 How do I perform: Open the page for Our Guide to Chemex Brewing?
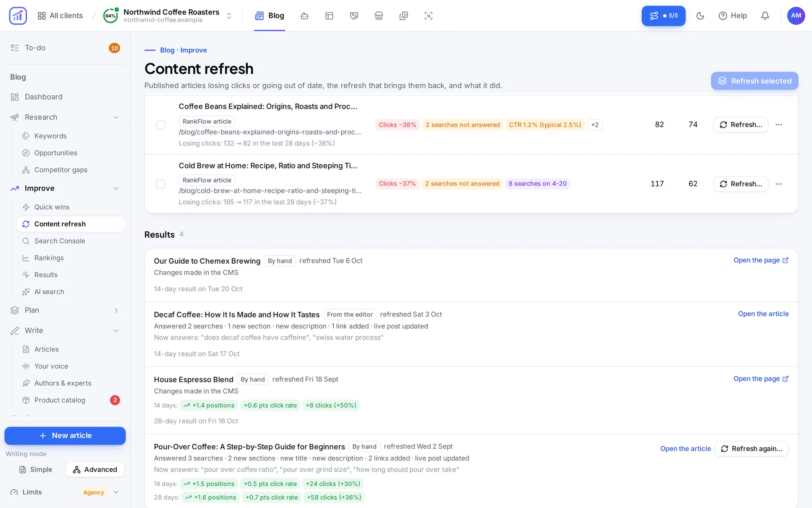click(761, 260)
